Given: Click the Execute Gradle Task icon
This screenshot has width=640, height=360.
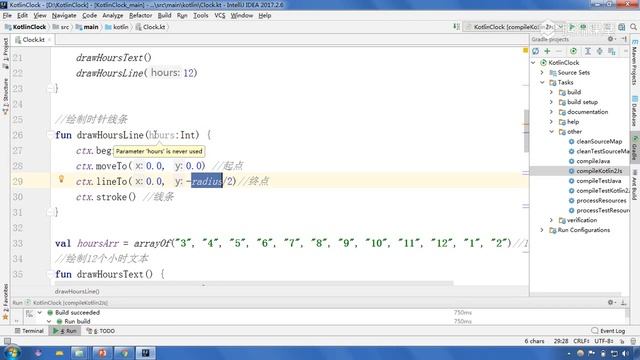Looking at the screenshot, I should 573,51.
